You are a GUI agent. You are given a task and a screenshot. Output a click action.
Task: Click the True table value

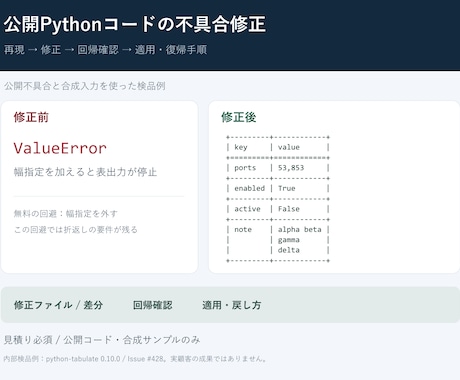287,188
